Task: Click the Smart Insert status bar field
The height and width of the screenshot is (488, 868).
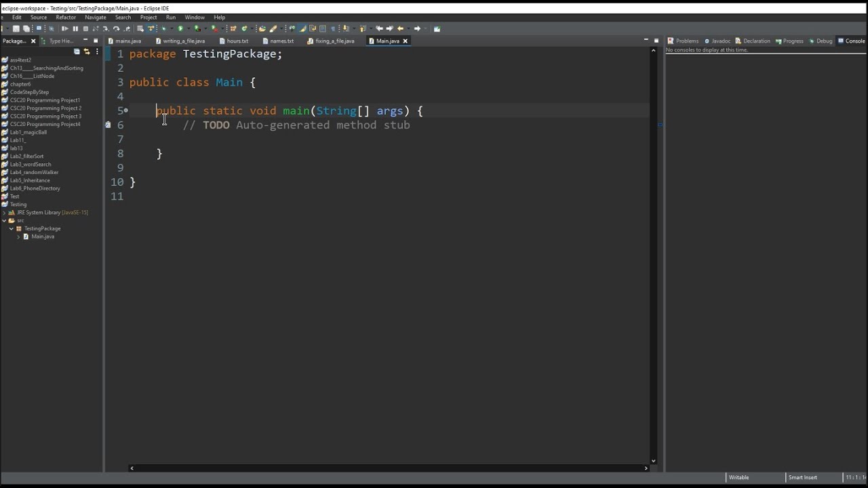Action: click(x=803, y=478)
